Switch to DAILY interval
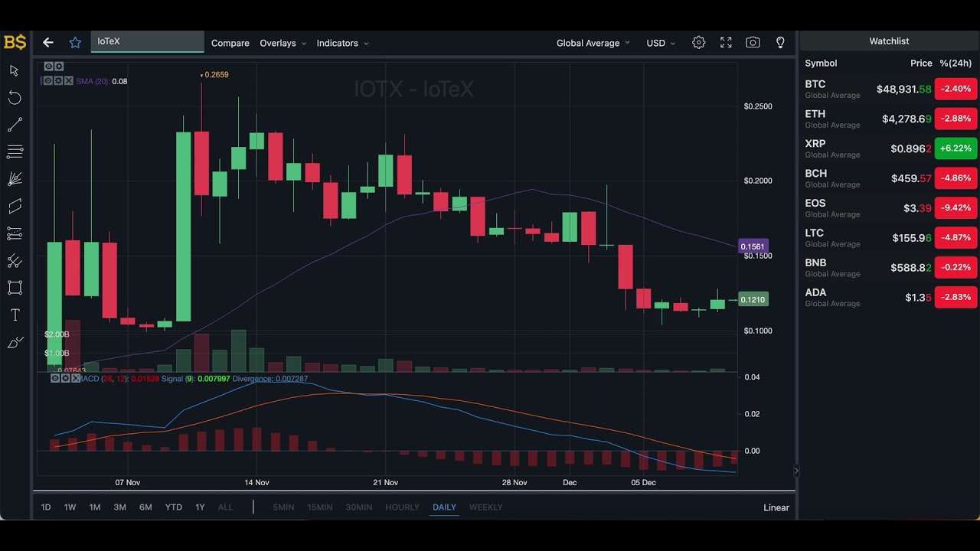 [x=444, y=507]
